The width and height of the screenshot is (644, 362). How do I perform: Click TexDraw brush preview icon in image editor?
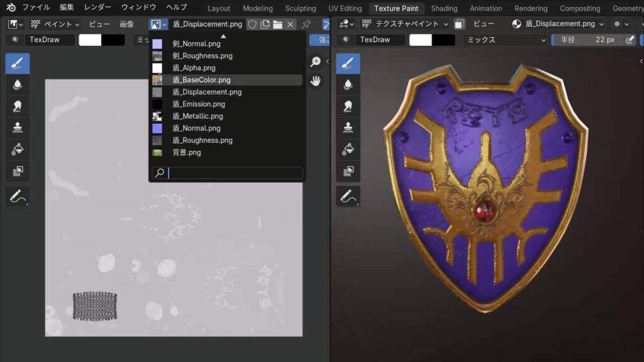[x=15, y=40]
